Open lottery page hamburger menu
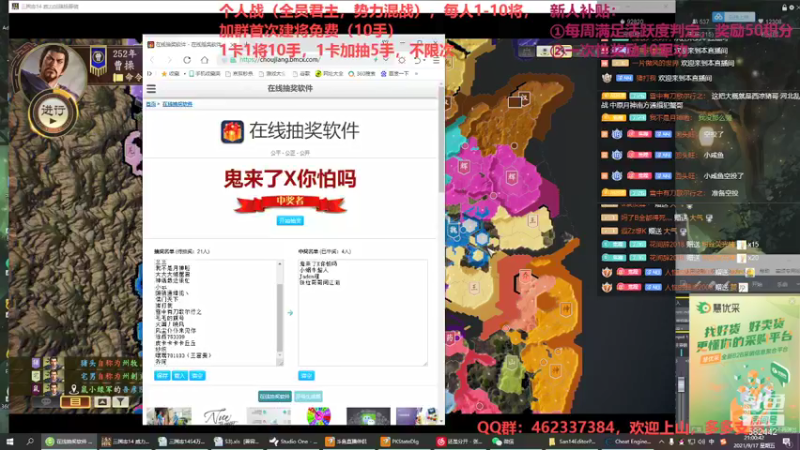800x450 pixels. (x=151, y=89)
